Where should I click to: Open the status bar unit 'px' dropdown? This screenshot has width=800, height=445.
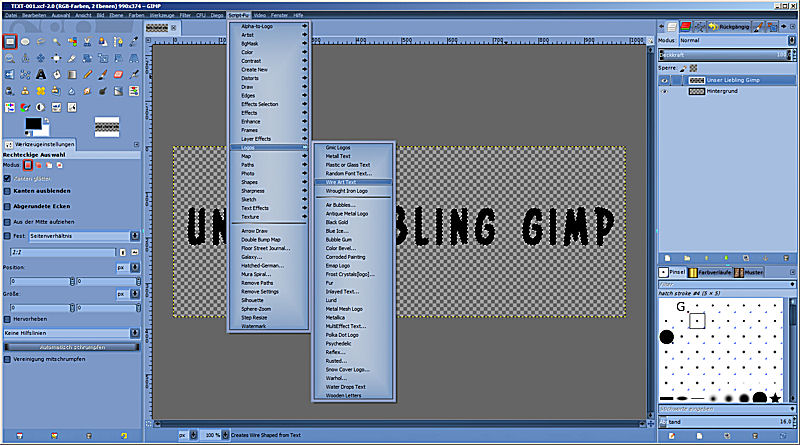[x=188, y=435]
